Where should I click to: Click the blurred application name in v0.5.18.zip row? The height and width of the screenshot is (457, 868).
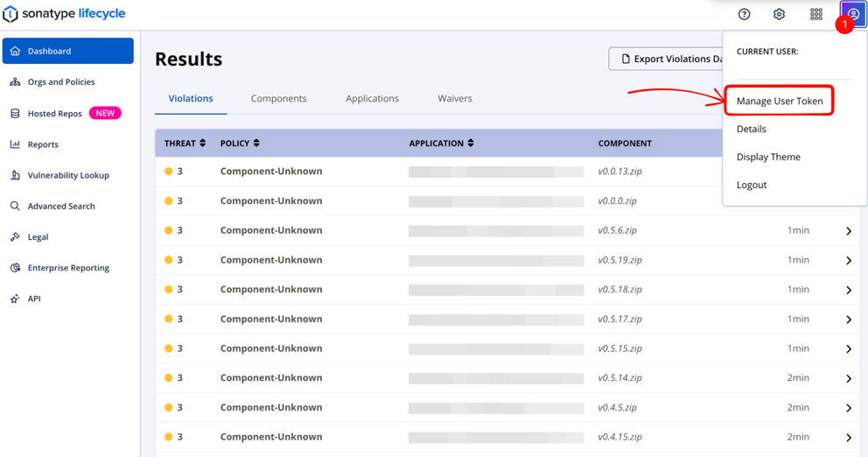[x=496, y=290]
